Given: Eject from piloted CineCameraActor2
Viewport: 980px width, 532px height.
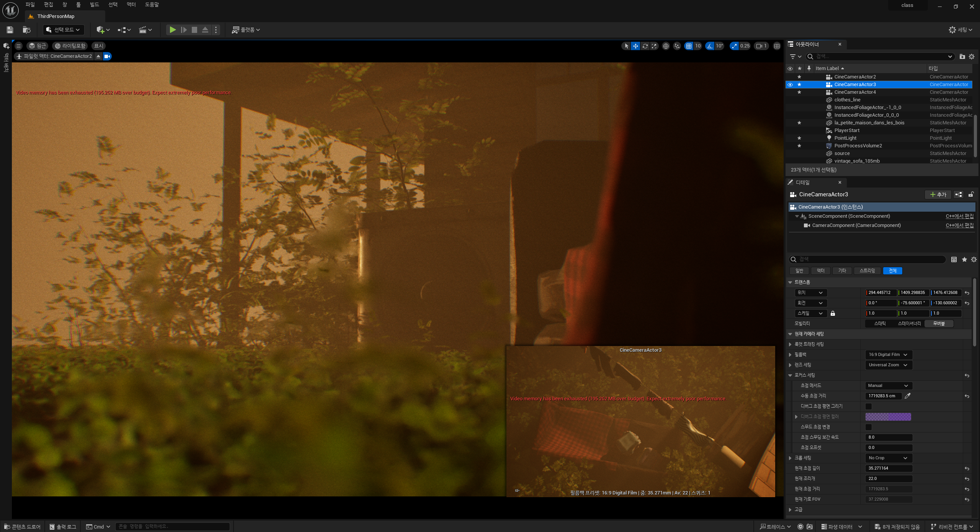Looking at the screenshot, I should (98, 56).
